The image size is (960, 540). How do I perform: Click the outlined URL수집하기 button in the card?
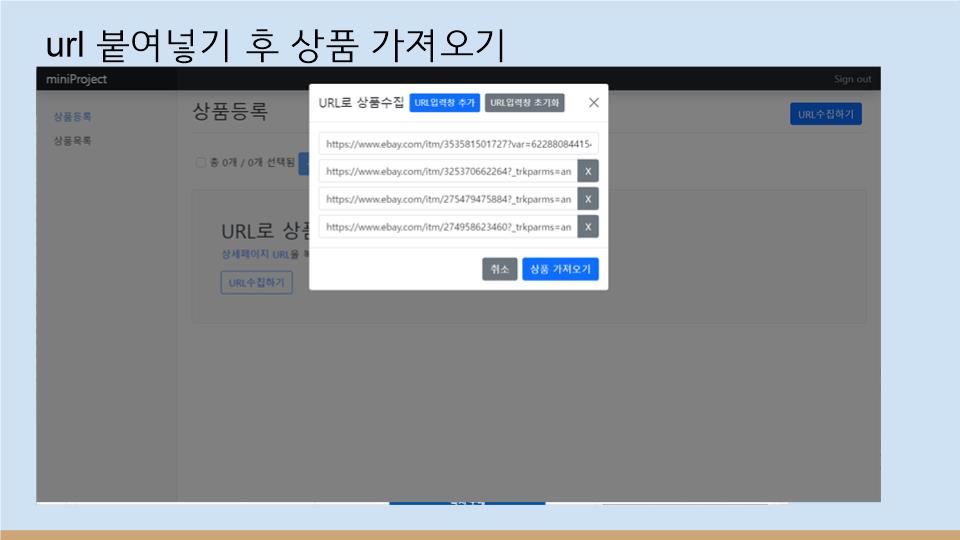point(257,283)
